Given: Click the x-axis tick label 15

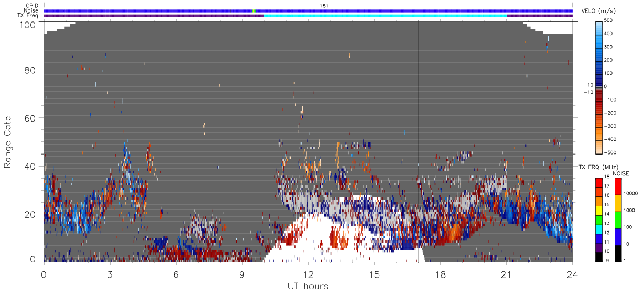Looking at the screenshot, I should tap(374, 274).
